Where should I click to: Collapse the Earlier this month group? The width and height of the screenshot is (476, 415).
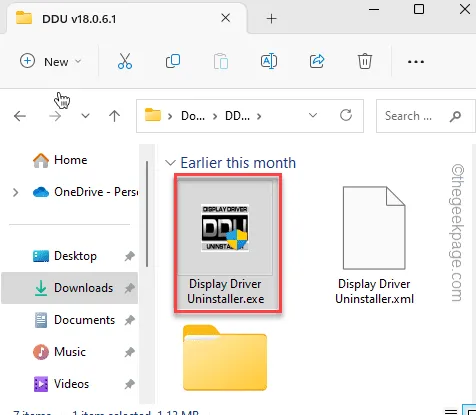[x=170, y=163]
